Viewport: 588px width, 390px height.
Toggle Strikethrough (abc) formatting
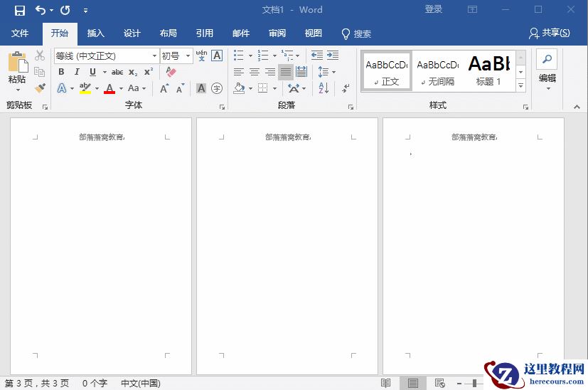[117, 72]
